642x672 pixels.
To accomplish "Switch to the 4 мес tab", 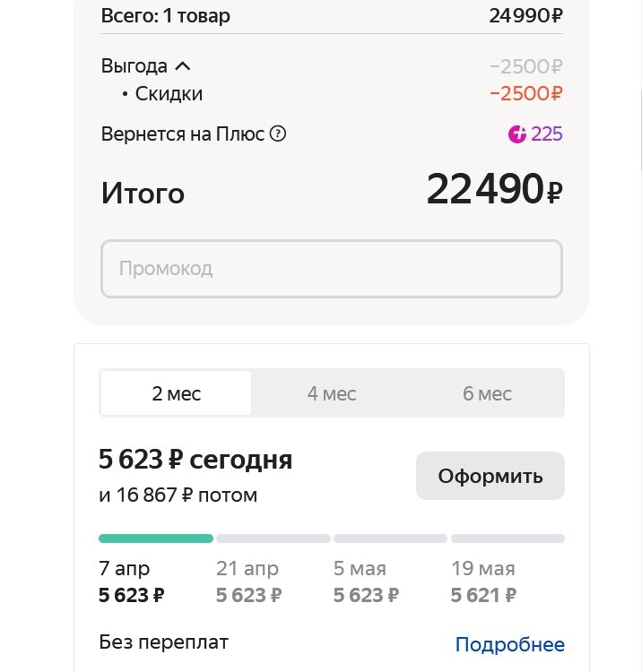I will click(332, 393).
